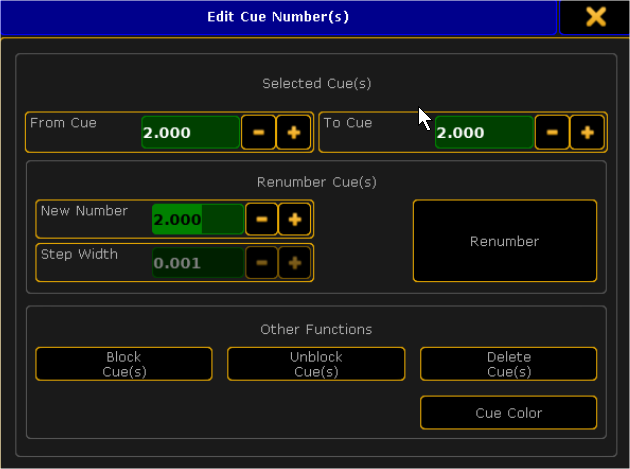The image size is (630, 469).
Task: Hit the Delete Cue(s) button
Action: [x=508, y=364]
